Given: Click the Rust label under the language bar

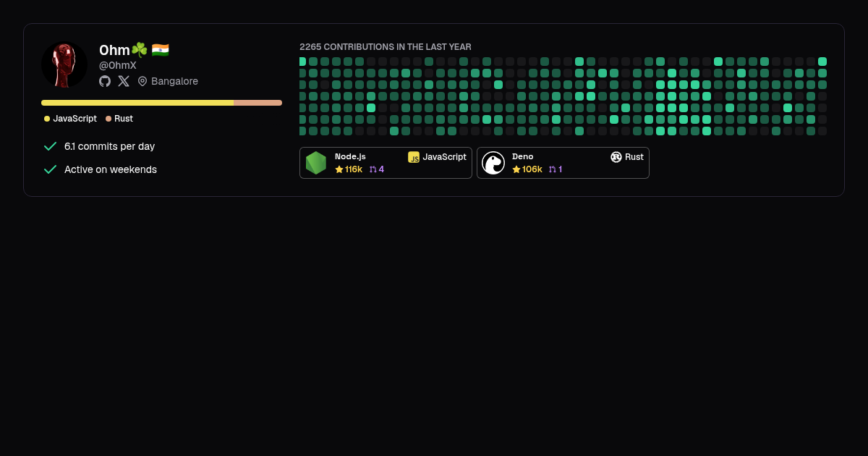Looking at the screenshot, I should click(124, 119).
